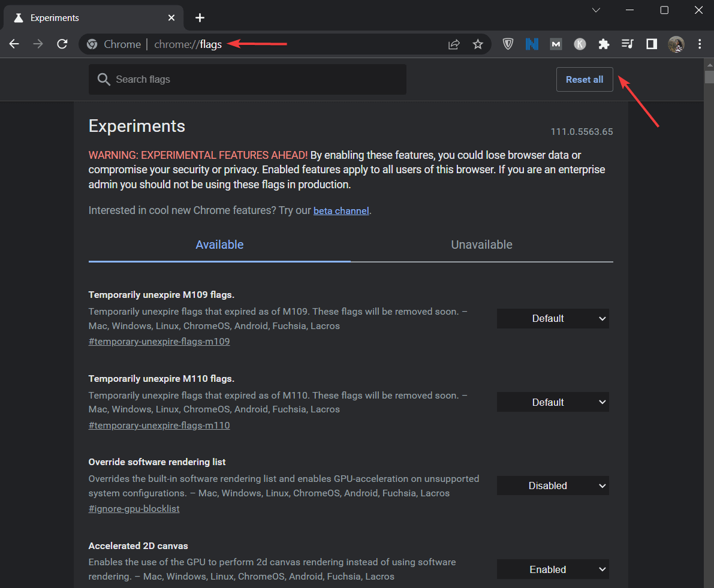Switch to the Unavailable tab
The width and height of the screenshot is (714, 588).
(481, 245)
